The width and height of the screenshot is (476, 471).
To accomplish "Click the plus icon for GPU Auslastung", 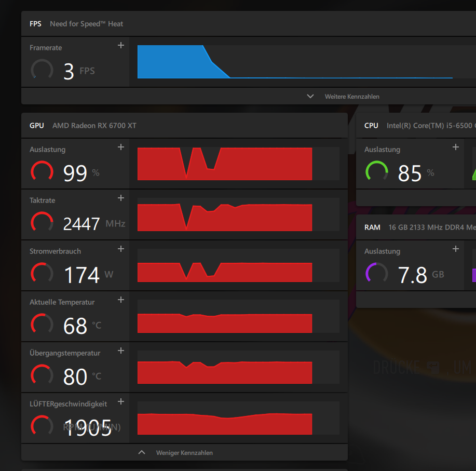I will tap(121, 147).
